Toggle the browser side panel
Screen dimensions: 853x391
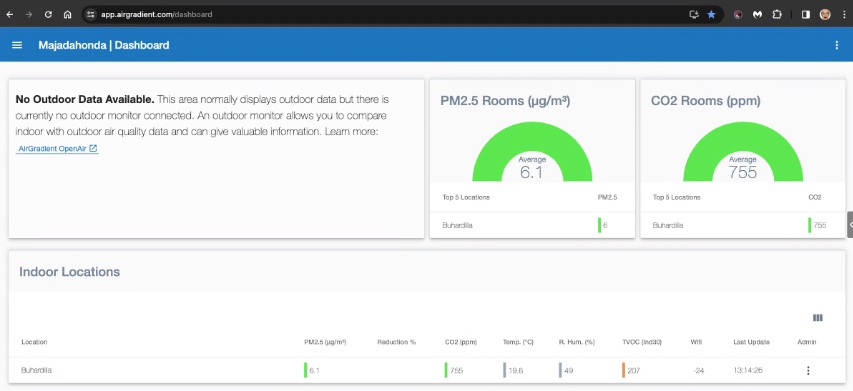[806, 15]
